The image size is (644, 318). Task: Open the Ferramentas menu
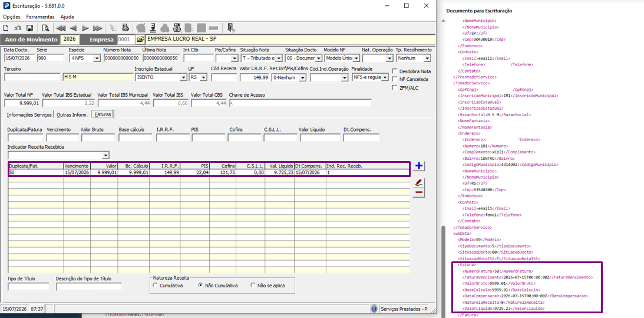(x=40, y=17)
